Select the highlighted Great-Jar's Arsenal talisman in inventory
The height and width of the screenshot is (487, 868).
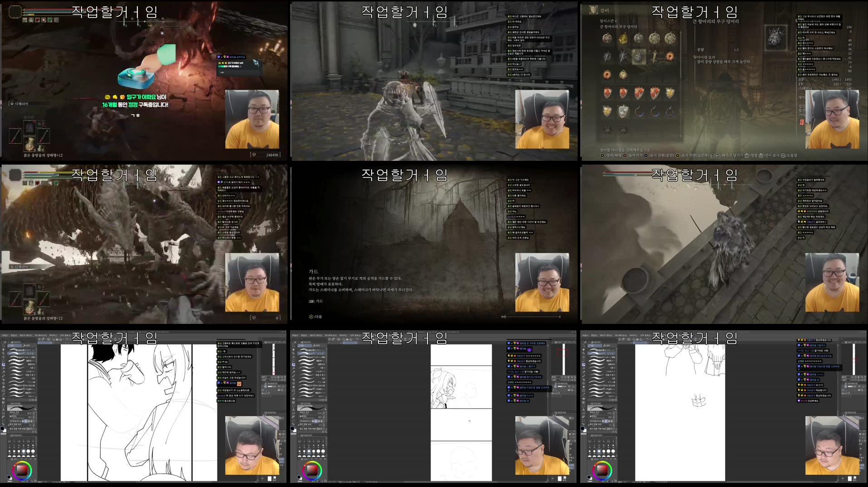639,56
